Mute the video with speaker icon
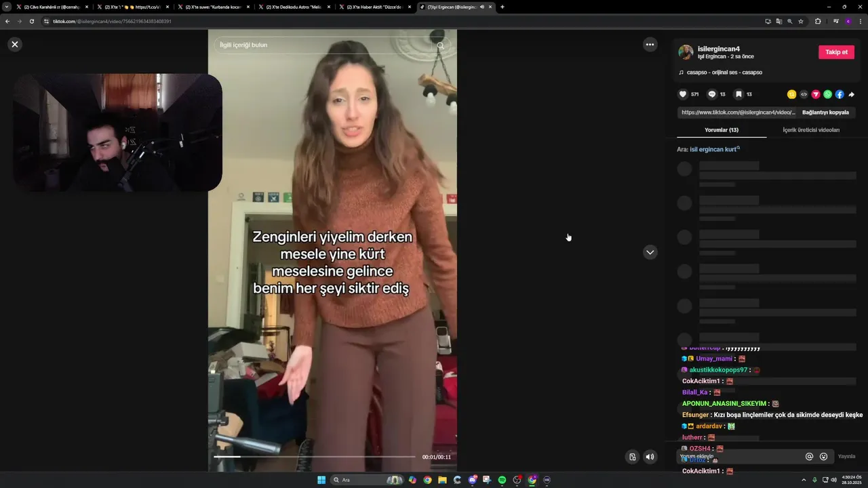The width and height of the screenshot is (868, 488). (650, 457)
